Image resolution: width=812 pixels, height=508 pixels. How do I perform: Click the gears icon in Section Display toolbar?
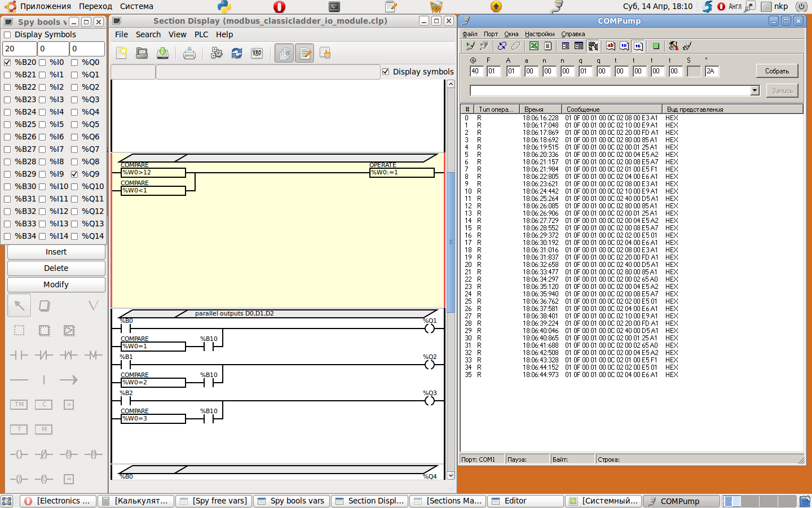(217, 53)
